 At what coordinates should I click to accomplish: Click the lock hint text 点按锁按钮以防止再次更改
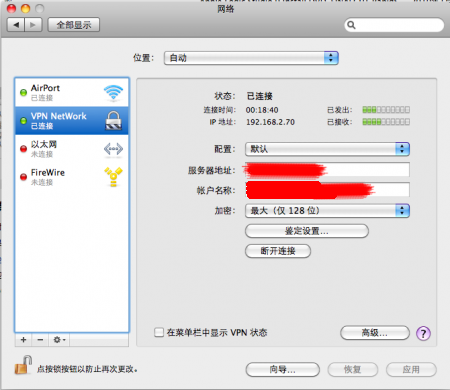coord(87,369)
